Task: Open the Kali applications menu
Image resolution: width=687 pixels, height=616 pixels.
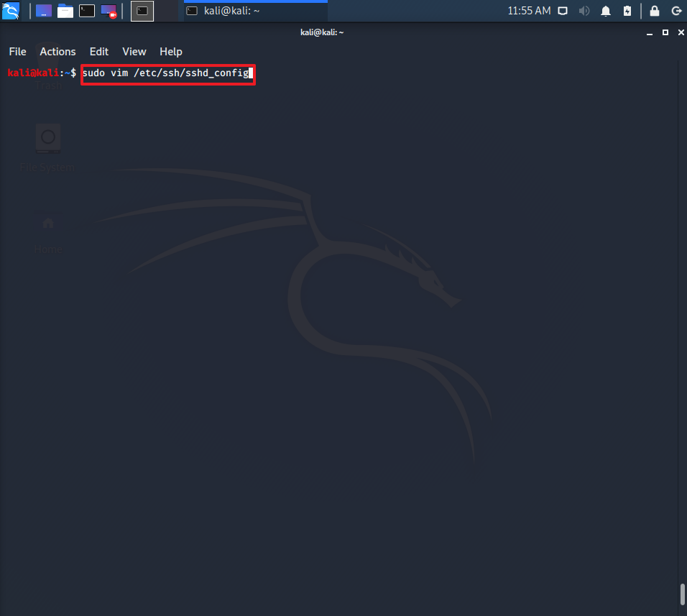Action: [x=11, y=11]
